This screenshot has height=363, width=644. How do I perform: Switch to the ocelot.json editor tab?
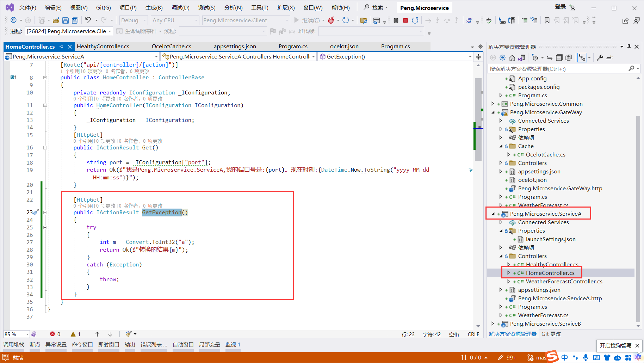click(344, 47)
